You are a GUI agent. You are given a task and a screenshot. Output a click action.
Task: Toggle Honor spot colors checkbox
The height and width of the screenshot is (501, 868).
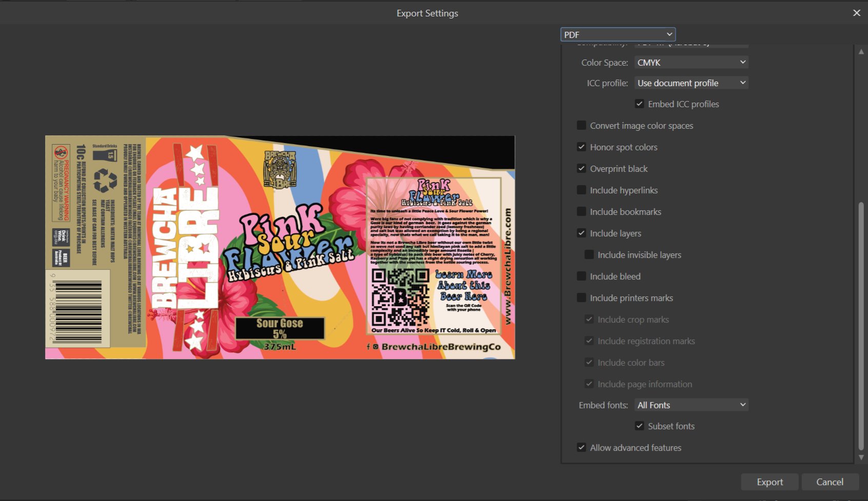point(581,147)
